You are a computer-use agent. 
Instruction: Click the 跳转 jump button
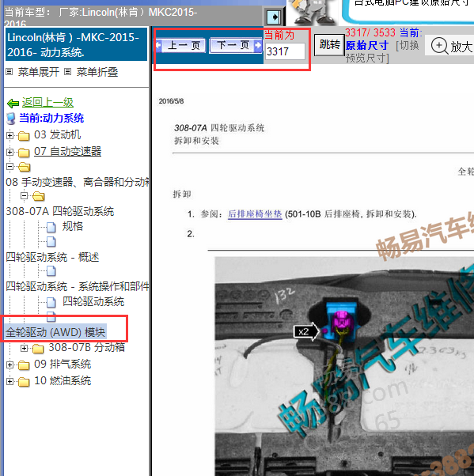click(329, 45)
